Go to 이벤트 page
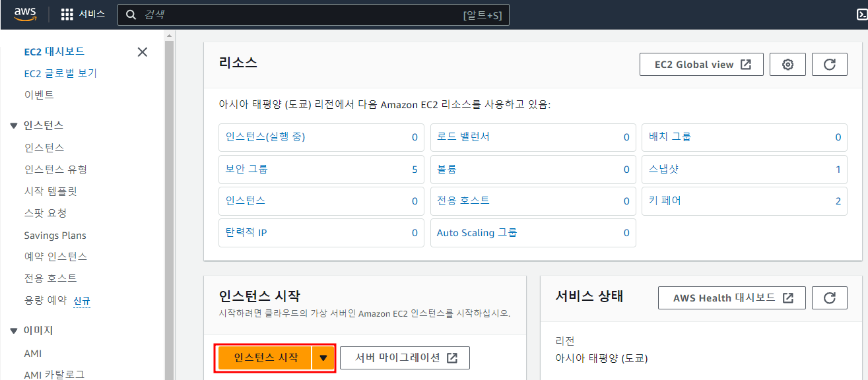The height and width of the screenshot is (380, 868). [39, 95]
